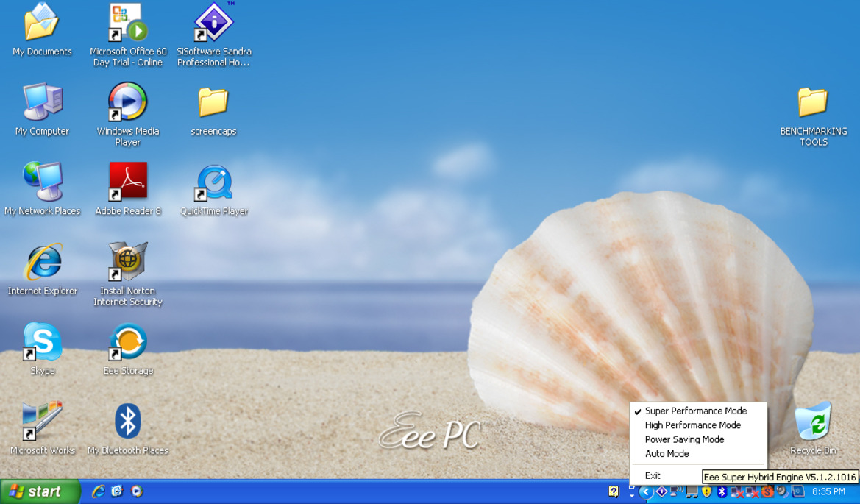The width and height of the screenshot is (860, 504).
Task: Click the wireless network tray icon
Action: point(676,491)
